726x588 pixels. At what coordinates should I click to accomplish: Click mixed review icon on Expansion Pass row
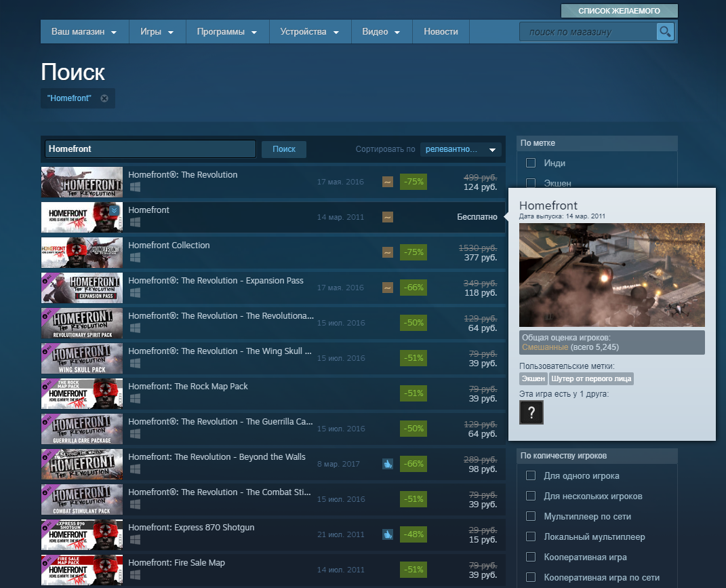tap(388, 288)
